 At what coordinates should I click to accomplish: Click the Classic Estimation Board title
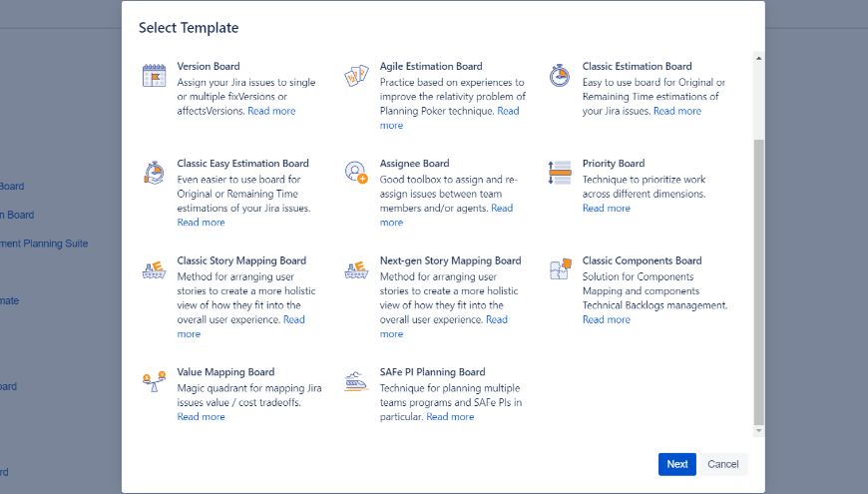pos(637,66)
